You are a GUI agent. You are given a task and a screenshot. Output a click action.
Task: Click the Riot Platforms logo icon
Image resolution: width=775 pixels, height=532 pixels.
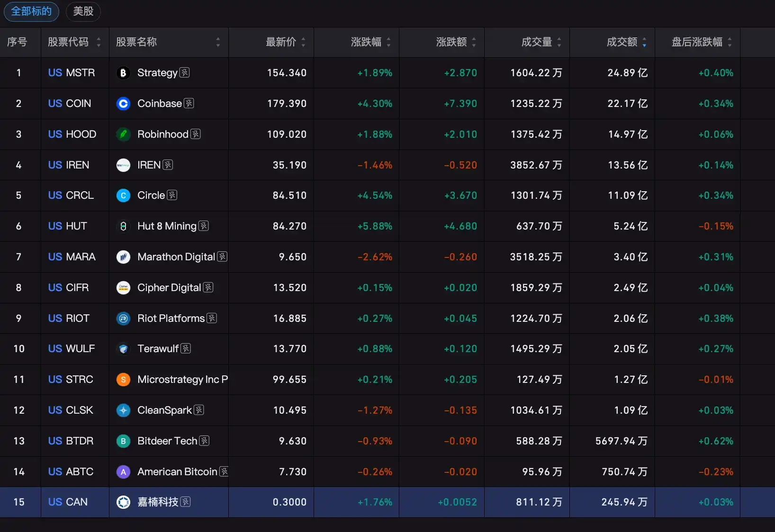(123, 319)
